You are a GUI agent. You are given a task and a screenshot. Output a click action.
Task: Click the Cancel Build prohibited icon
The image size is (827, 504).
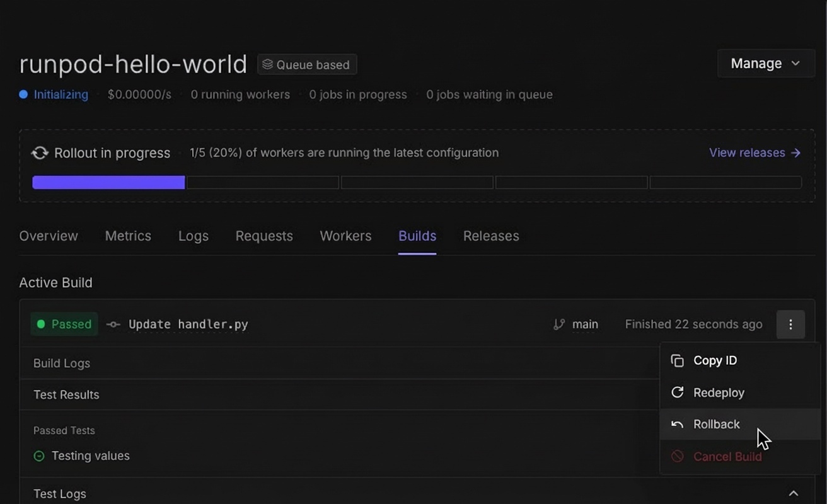coord(677,457)
